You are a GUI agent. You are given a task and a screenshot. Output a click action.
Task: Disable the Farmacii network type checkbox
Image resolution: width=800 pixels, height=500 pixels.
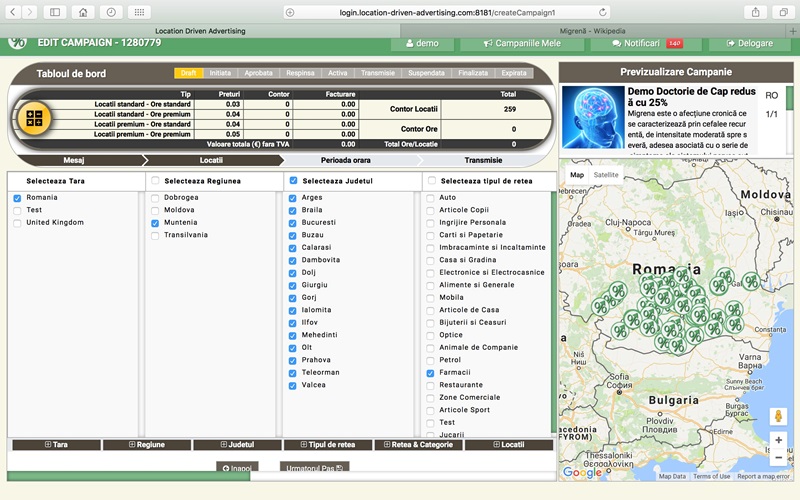click(430, 373)
